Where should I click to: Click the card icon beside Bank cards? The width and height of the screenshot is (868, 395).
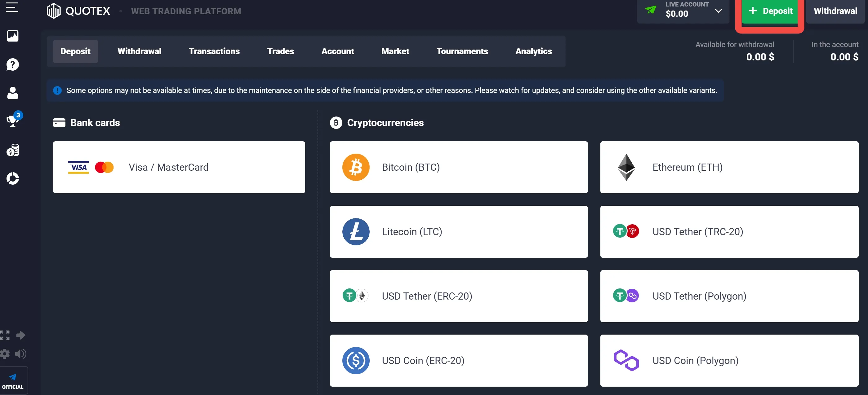59,123
